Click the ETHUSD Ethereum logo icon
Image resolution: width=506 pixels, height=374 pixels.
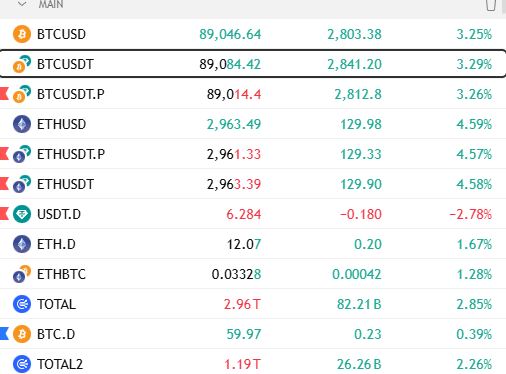22,124
